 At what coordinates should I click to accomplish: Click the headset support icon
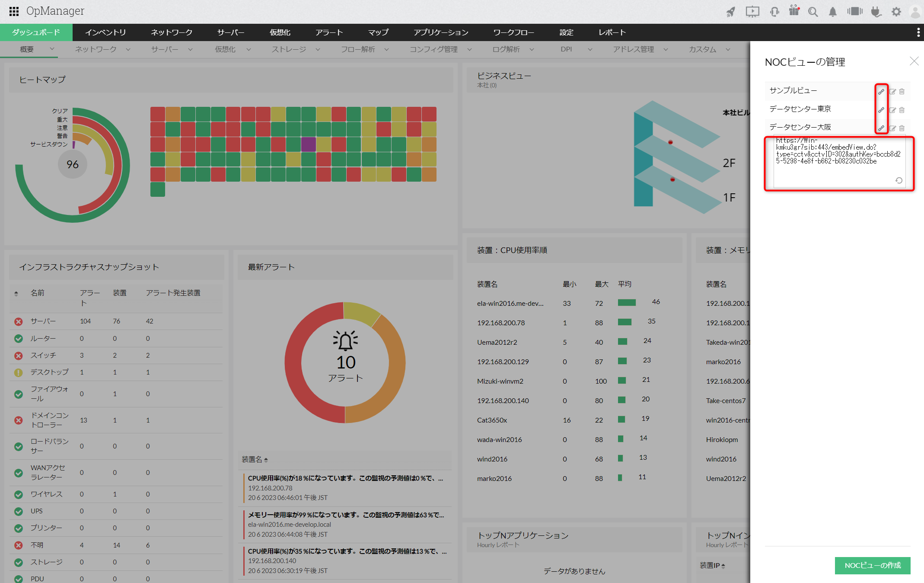click(774, 12)
